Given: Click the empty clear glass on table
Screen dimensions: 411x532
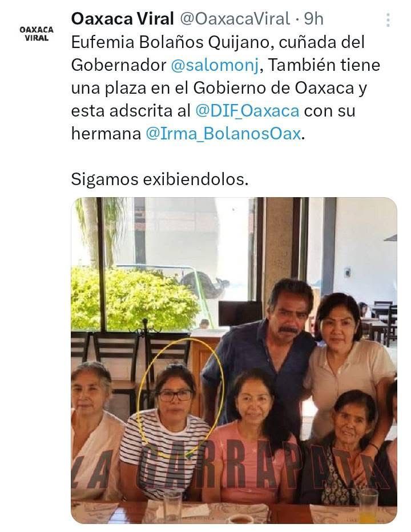Looking at the screenshot, I should point(172,507).
